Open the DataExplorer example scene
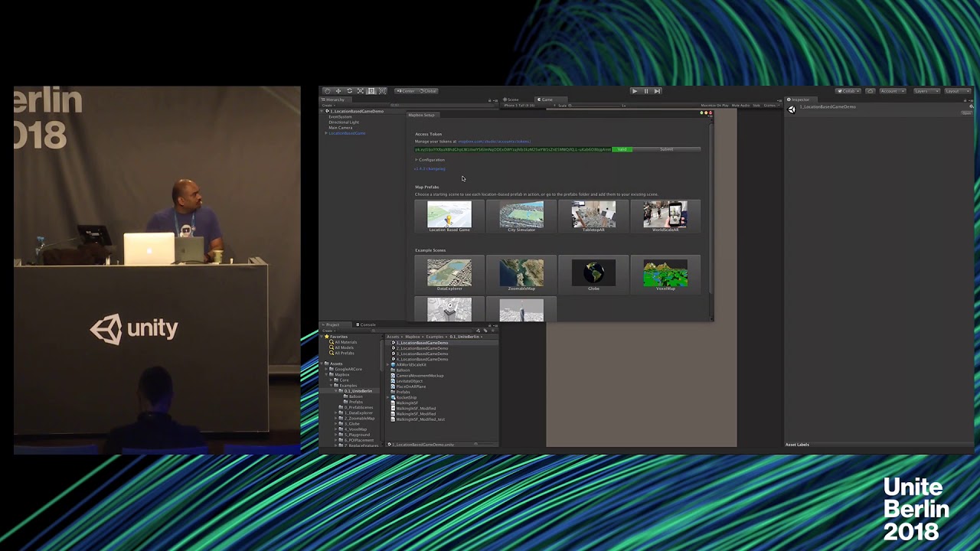 click(449, 274)
